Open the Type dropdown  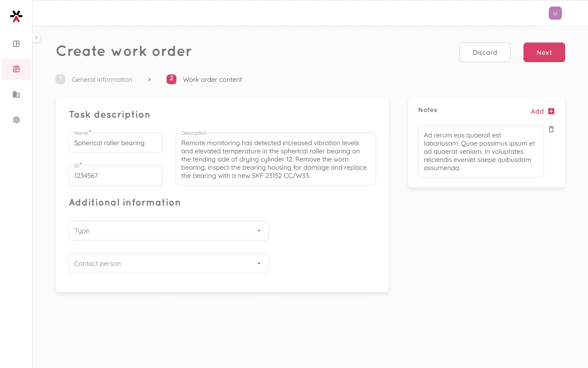(x=169, y=231)
